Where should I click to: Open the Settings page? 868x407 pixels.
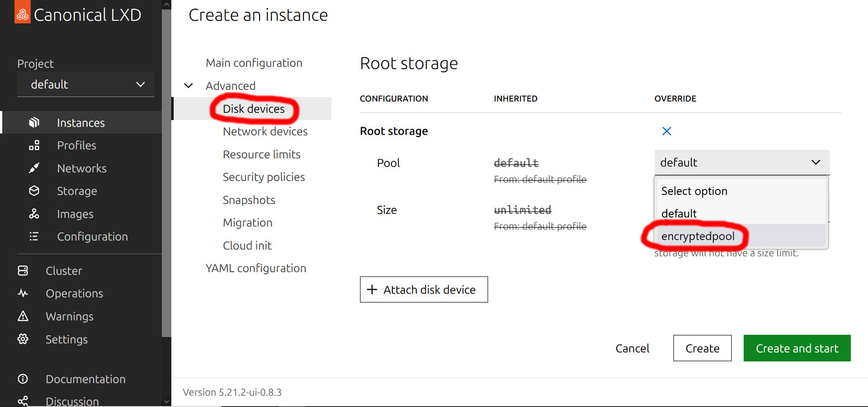[x=66, y=339]
